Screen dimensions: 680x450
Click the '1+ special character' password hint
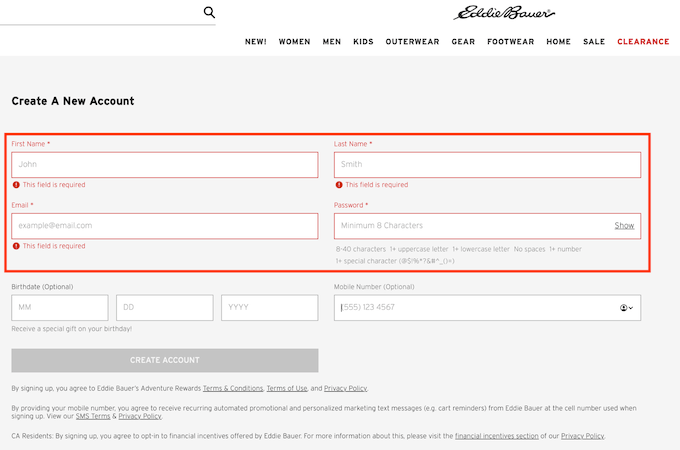pyautogui.click(x=395, y=261)
